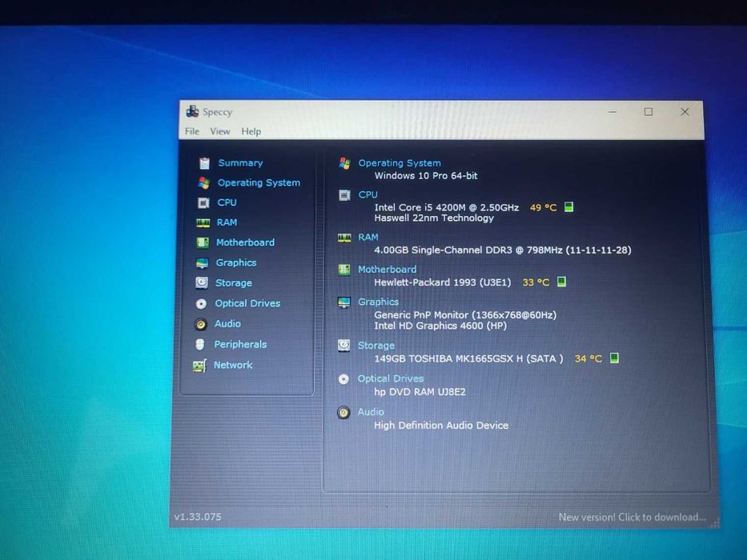
Task: Select Network in the sidebar
Action: pyautogui.click(x=233, y=365)
